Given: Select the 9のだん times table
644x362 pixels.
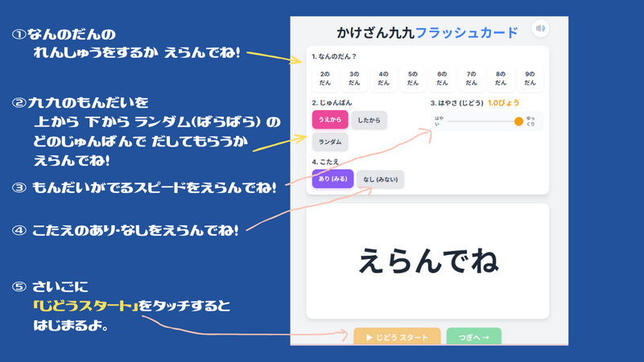Looking at the screenshot, I should tap(529, 78).
